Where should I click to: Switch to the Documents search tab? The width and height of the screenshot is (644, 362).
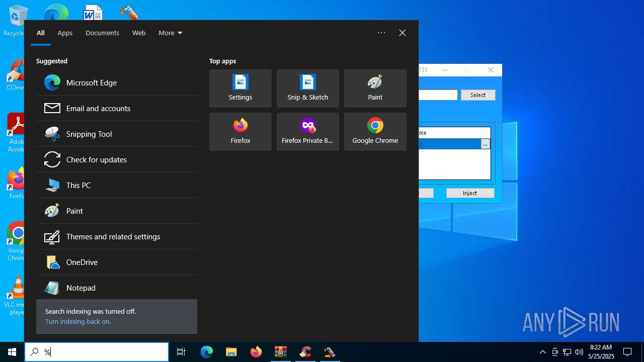[x=102, y=33]
